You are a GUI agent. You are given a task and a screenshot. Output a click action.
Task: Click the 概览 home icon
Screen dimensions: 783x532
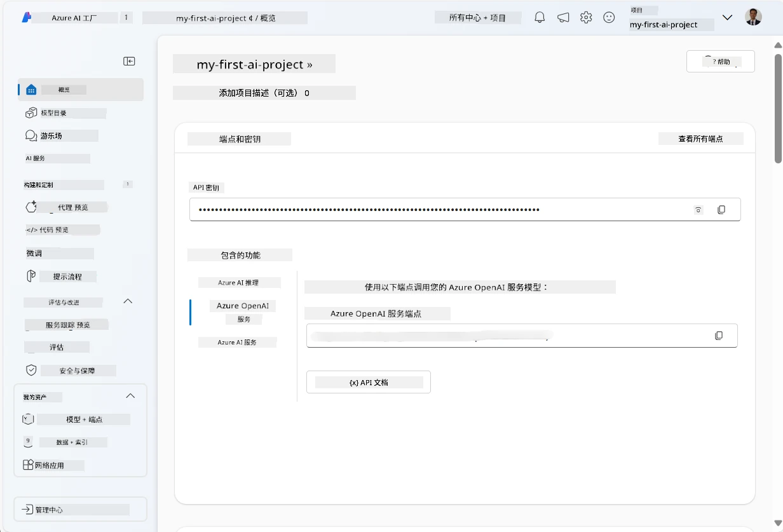tap(31, 90)
